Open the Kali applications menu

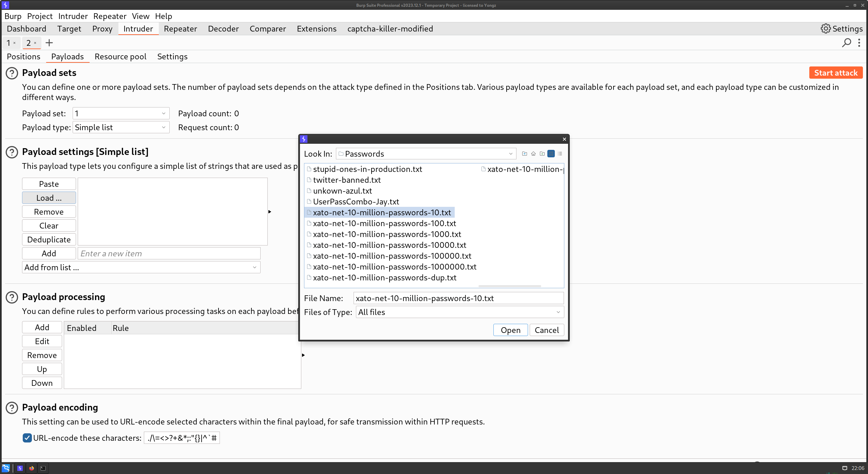point(6,468)
